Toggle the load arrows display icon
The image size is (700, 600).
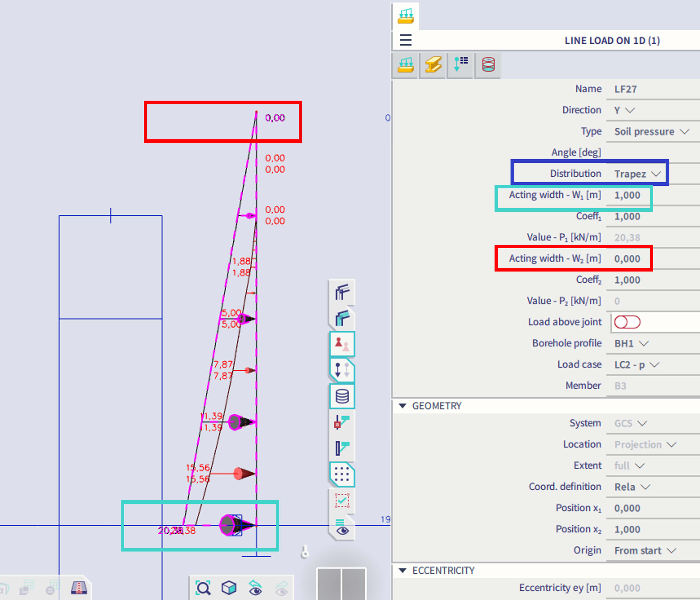[x=342, y=370]
